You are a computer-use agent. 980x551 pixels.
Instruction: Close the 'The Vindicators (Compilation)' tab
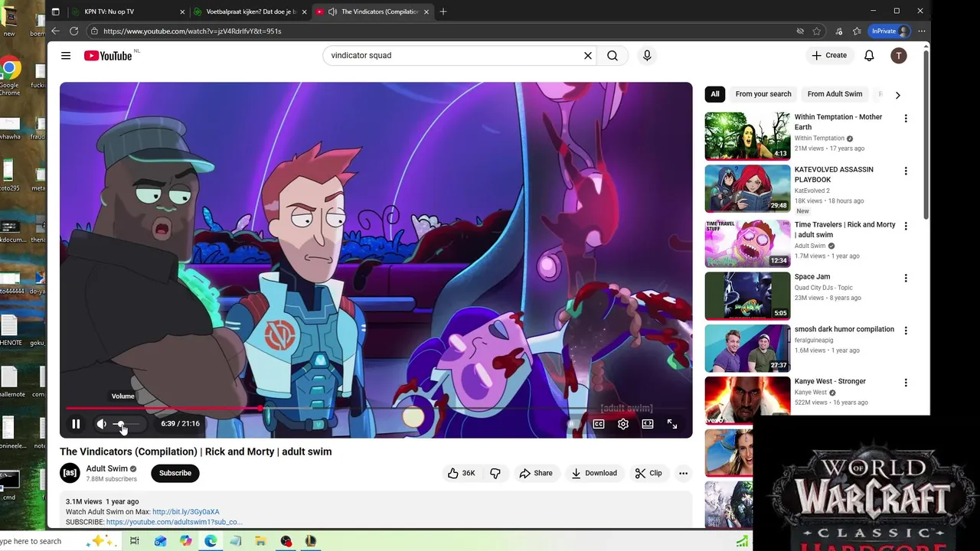426,11
